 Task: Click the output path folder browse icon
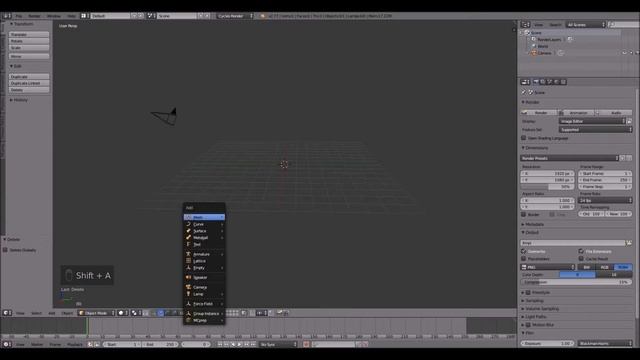629,243
